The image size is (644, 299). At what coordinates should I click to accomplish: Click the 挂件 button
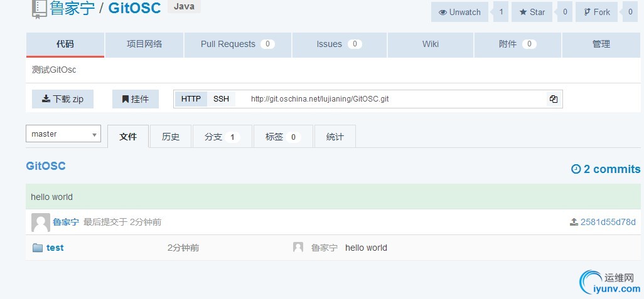pos(136,99)
